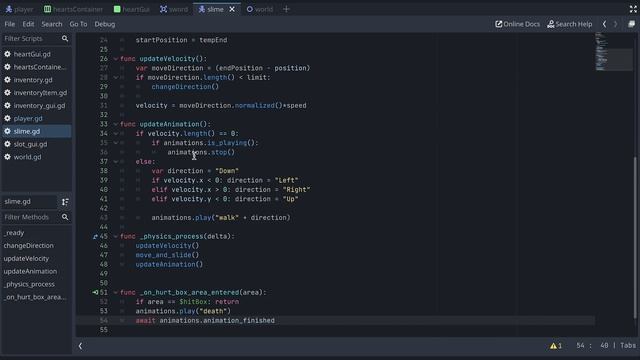Click gear icon beside player.gd
This screenshot has width=640, height=360.
(7, 118)
